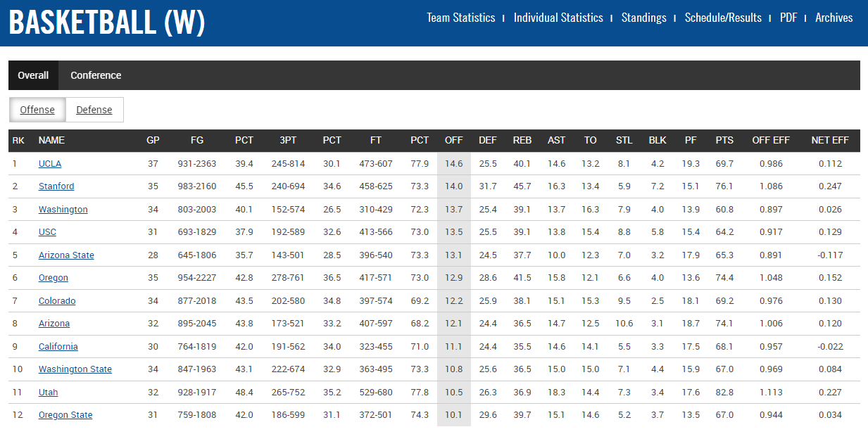
Task: Sort table by RK column header
Action: (18, 141)
